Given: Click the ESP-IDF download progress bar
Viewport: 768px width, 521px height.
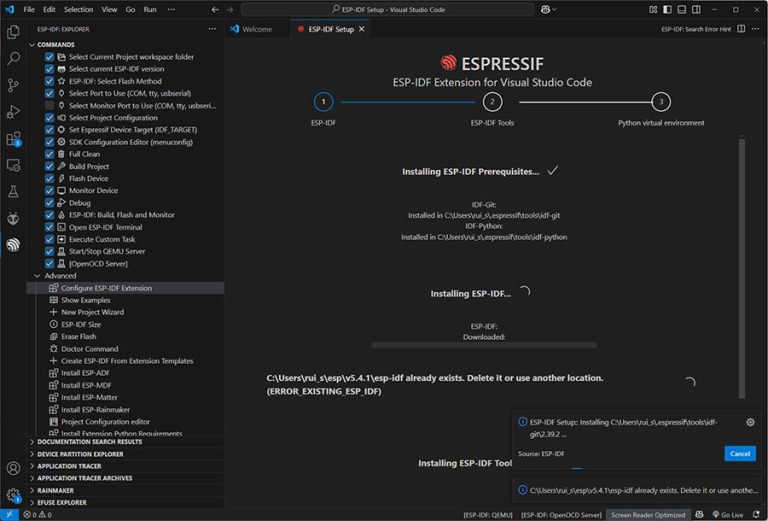Looking at the screenshot, I should [484, 345].
